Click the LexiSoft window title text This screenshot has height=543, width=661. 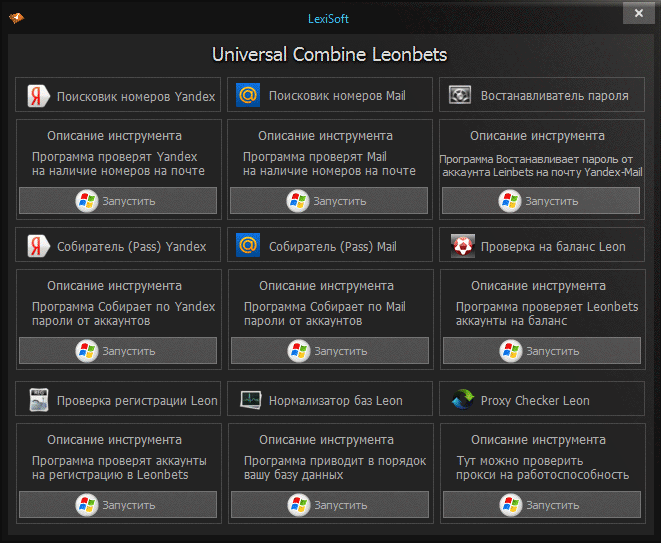click(x=328, y=19)
